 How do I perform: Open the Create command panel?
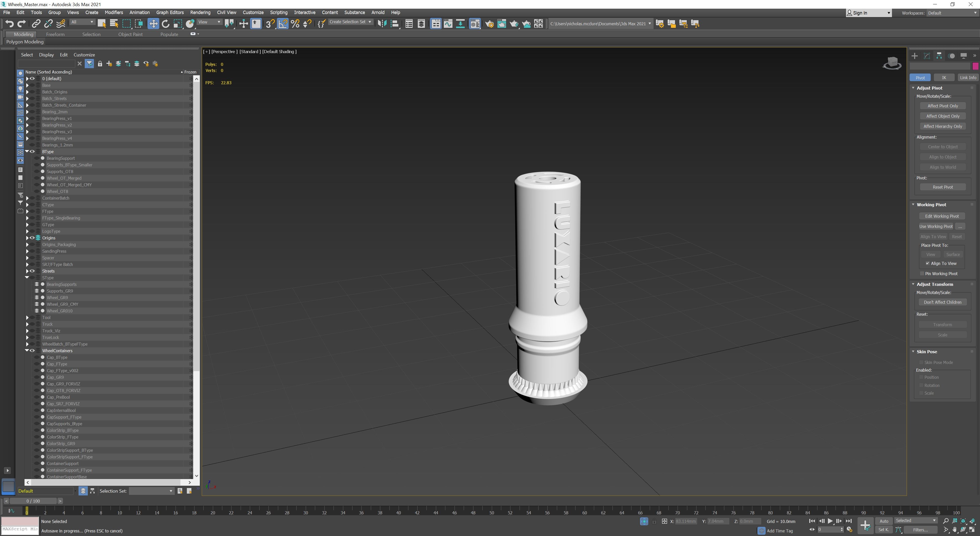pos(915,56)
